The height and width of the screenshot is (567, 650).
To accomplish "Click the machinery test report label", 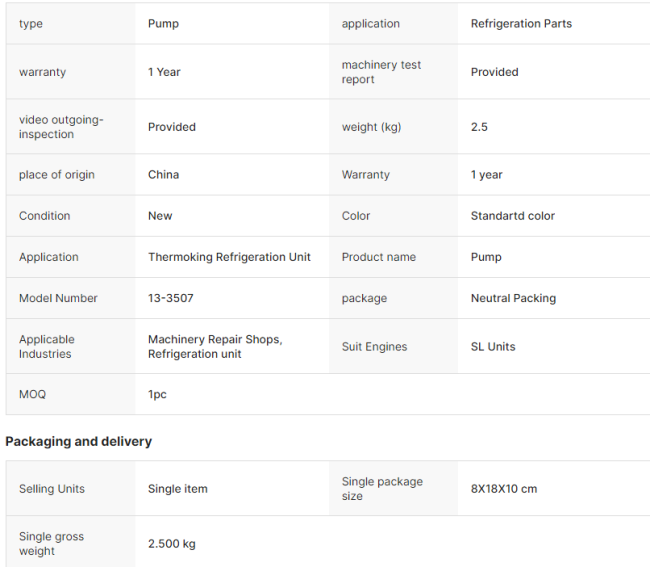I will pyautogui.click(x=381, y=72).
